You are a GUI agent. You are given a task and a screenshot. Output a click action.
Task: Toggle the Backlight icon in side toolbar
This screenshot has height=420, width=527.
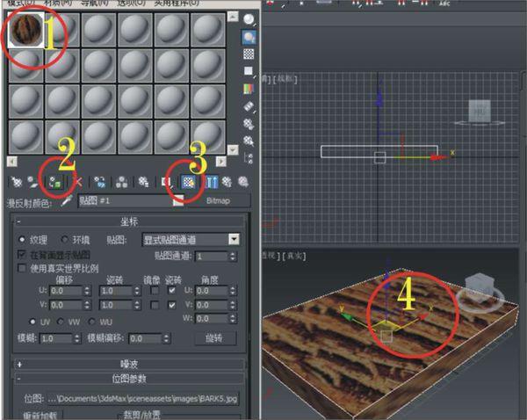coord(249,37)
